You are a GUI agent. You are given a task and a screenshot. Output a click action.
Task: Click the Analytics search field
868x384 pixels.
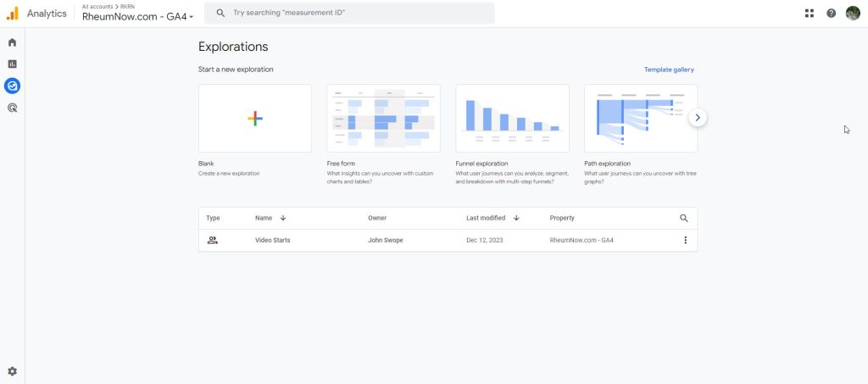point(356,14)
